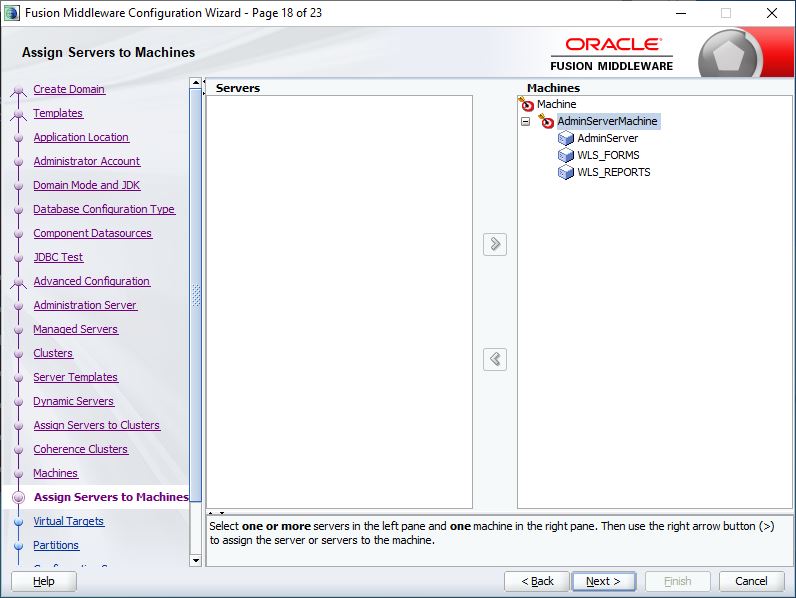796x598 pixels.
Task: Click current Assign Servers to Machines step
Action: 111,497
